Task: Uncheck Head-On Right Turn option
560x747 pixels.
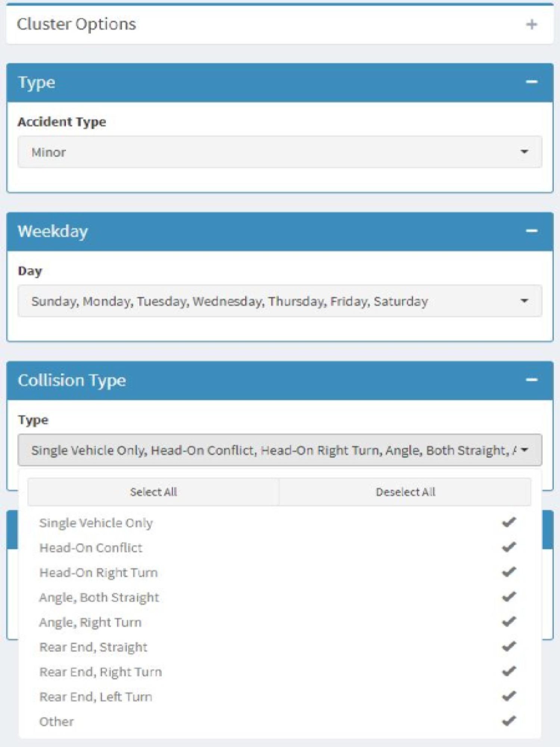Action: click(99, 573)
